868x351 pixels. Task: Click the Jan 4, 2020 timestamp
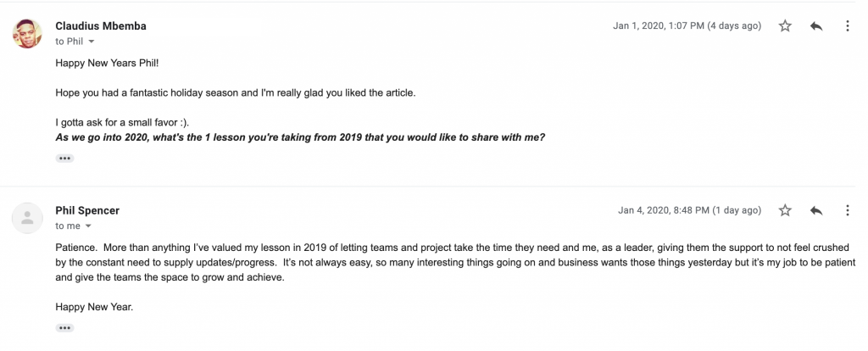coord(689,210)
